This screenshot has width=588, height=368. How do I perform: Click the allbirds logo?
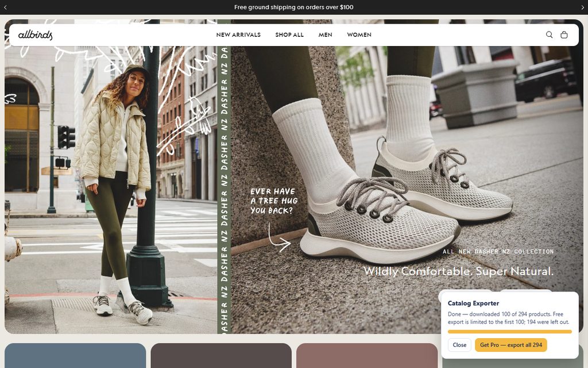pos(35,35)
